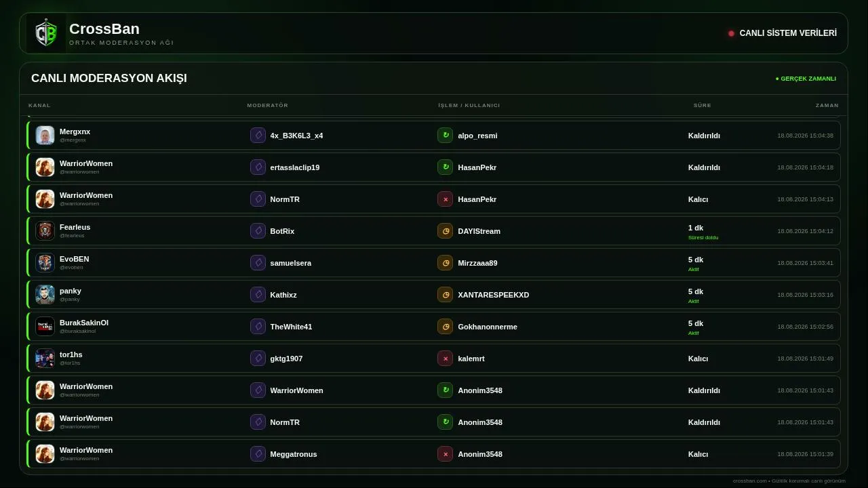Screen dimensions: 868x488
Task: Click the red ban icon in Meggatronus row
Action: click(x=445, y=454)
